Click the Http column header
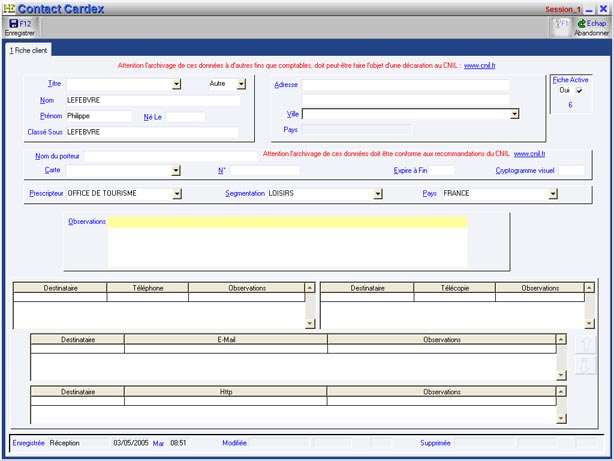Image resolution: width=614 pixels, height=461 pixels. pyautogui.click(x=226, y=392)
